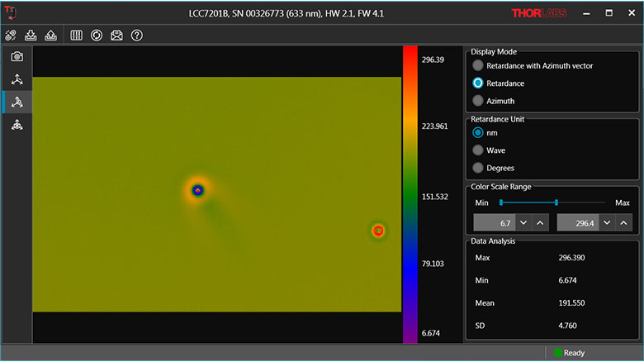Click the 223.961 color scale label
Image resolution: width=644 pixels, height=362 pixels.
(434, 126)
